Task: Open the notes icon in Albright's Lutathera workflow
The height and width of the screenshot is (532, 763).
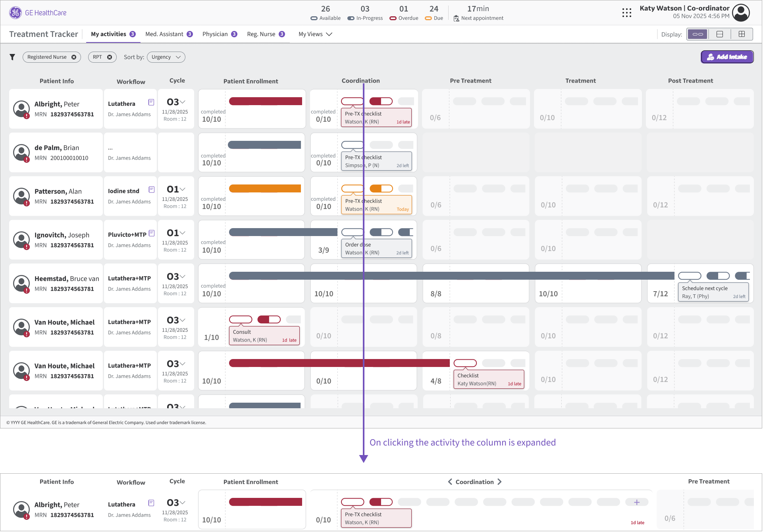Action: point(151,102)
